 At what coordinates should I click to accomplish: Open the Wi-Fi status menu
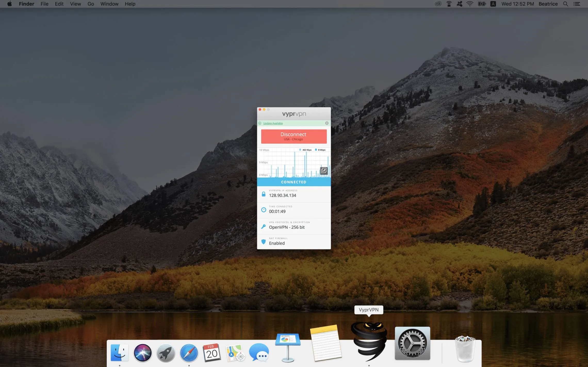click(x=470, y=4)
